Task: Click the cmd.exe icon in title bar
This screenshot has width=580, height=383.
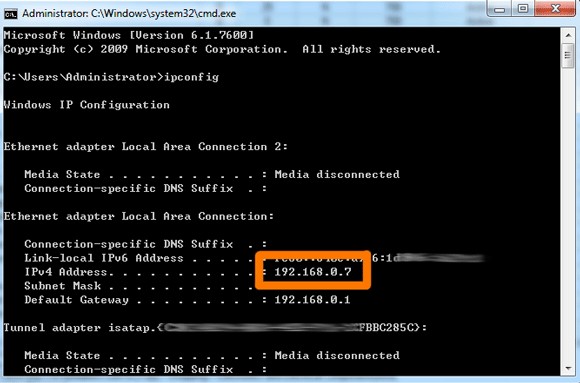Action: (x=10, y=14)
